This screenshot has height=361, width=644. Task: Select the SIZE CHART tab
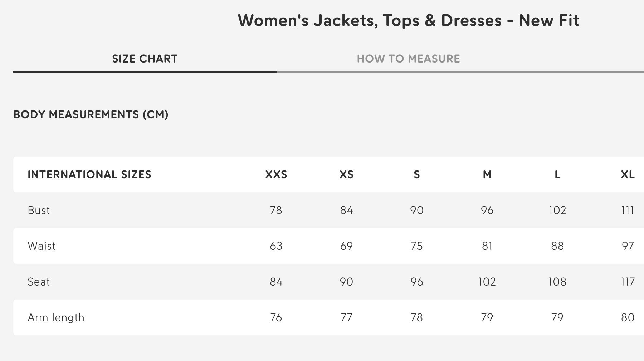tap(145, 58)
